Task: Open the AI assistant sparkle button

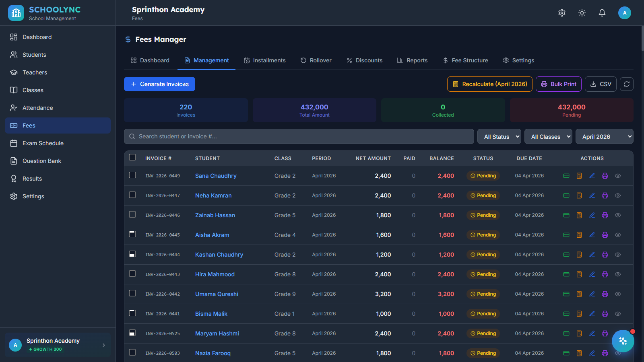Action: (x=623, y=341)
